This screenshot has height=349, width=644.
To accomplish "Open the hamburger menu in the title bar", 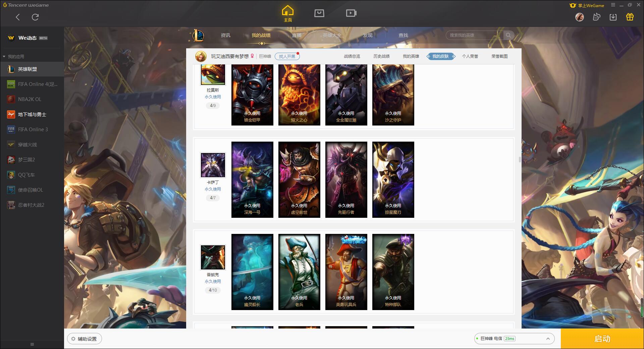I will coord(613,5).
